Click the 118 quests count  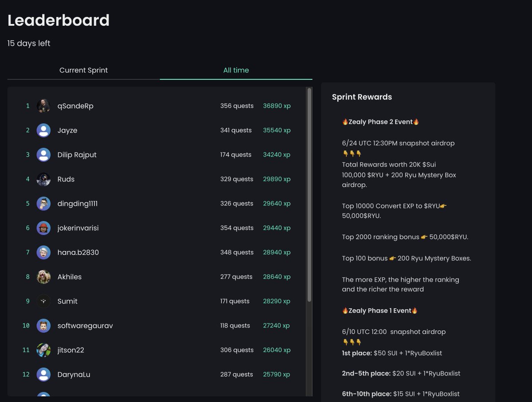(x=235, y=326)
